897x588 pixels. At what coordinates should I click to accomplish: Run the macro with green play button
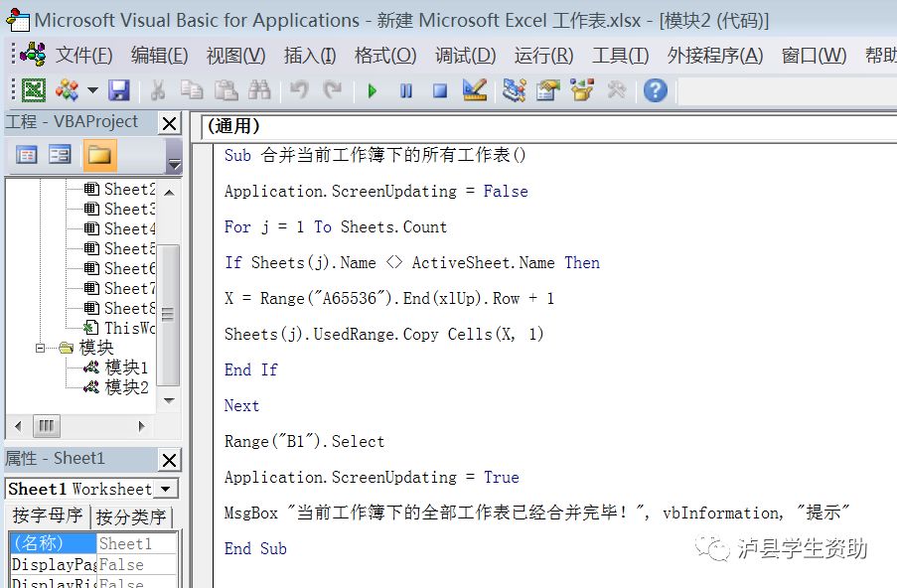(373, 91)
